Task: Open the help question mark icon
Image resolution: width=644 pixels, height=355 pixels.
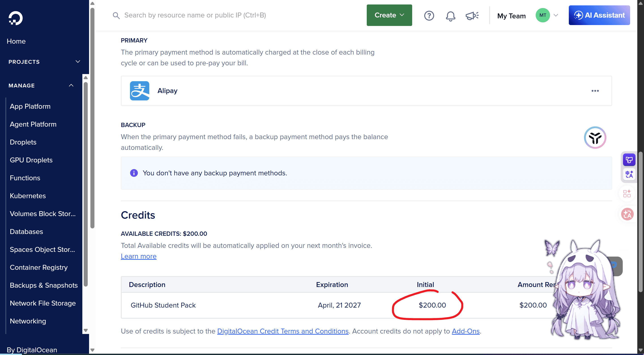Action: click(429, 15)
